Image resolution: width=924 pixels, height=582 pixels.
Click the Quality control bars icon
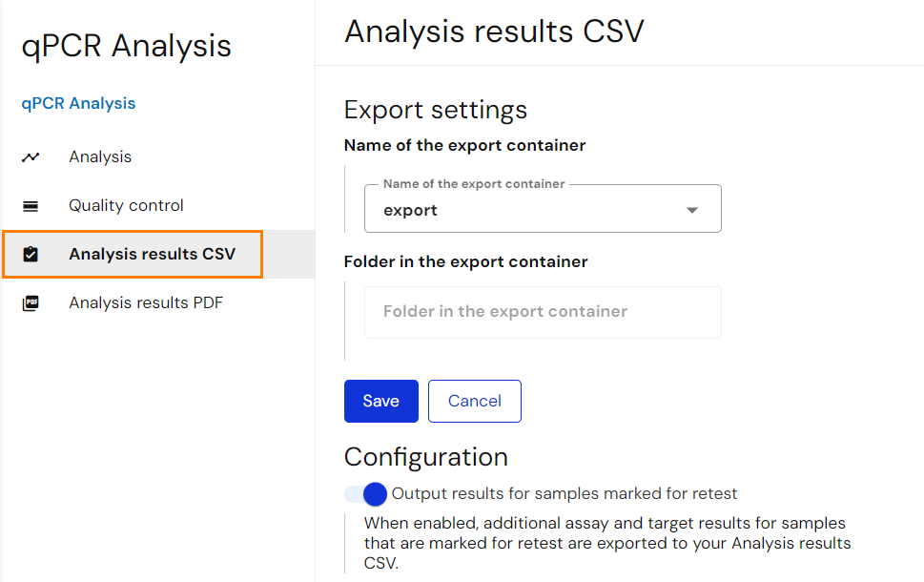coord(31,206)
